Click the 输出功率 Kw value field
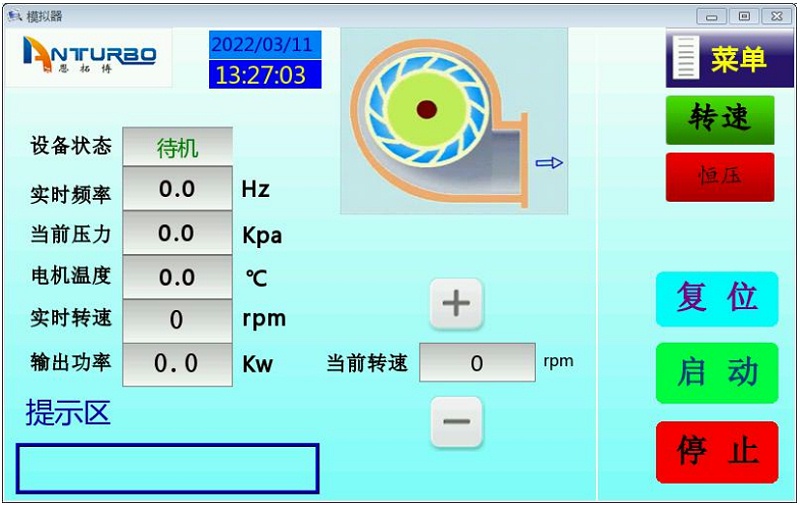Viewport: 800px width, 505px height. pos(177,364)
